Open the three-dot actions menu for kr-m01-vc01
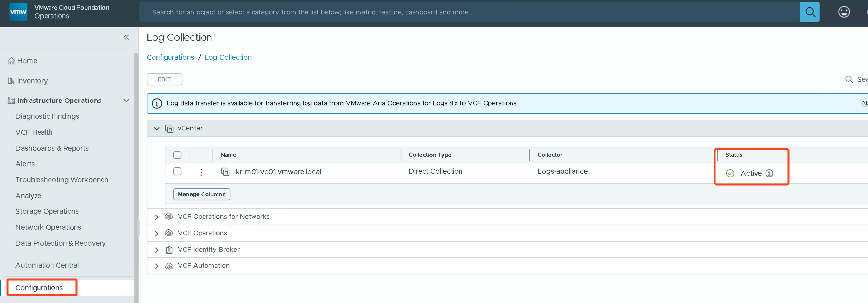868x303 pixels. pos(201,172)
